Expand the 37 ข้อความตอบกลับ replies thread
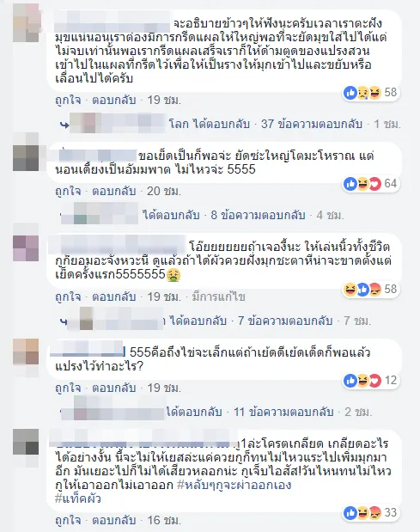 point(312,124)
